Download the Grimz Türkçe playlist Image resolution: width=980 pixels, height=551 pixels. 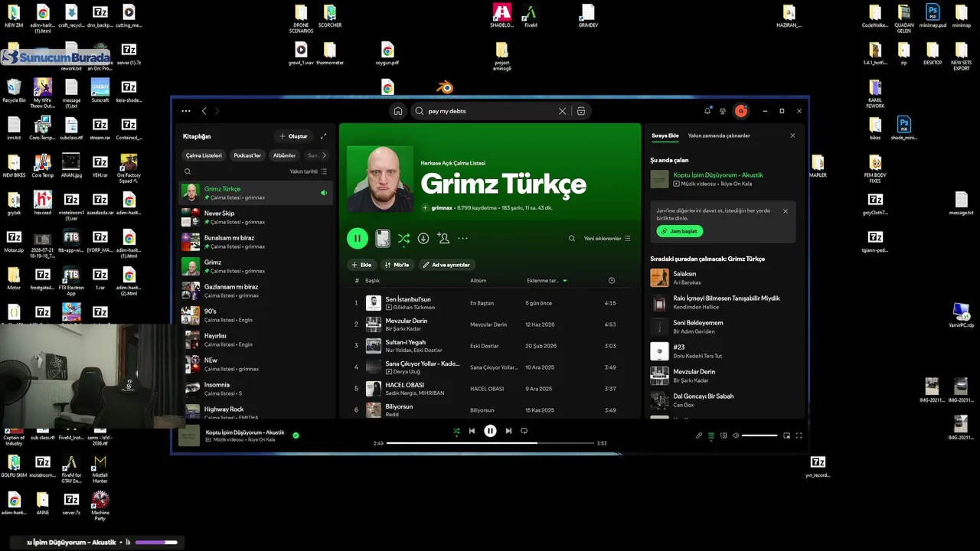[423, 238]
